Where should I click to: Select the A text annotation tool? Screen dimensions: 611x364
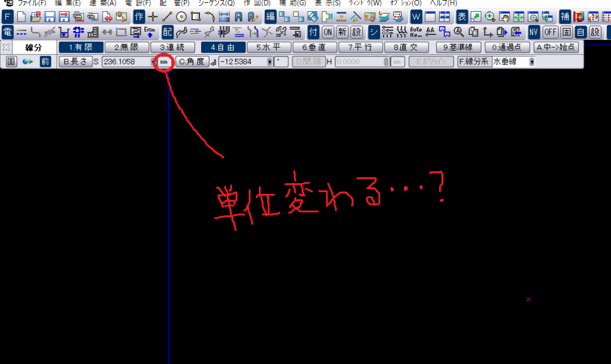[x=239, y=17]
